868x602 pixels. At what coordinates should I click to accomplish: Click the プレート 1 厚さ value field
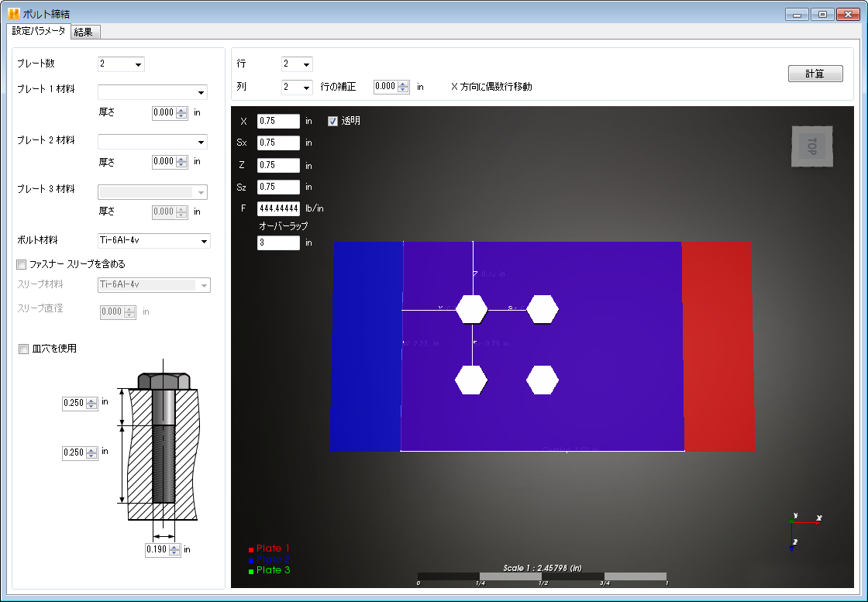pos(164,113)
